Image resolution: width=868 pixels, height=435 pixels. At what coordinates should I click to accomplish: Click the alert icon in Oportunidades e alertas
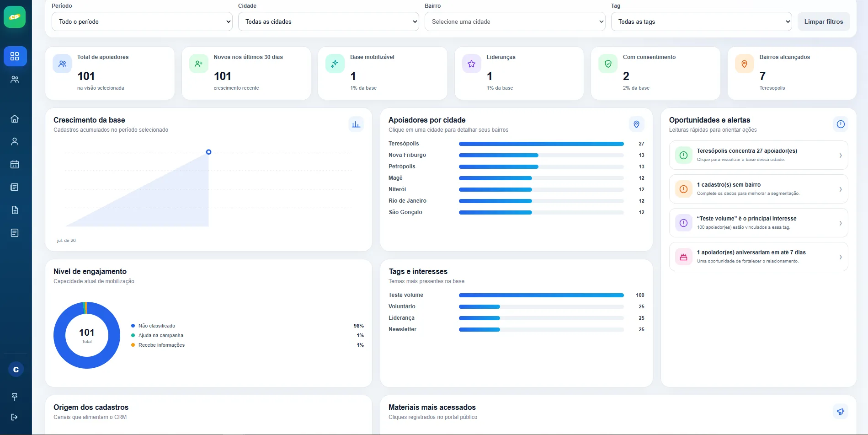840,124
